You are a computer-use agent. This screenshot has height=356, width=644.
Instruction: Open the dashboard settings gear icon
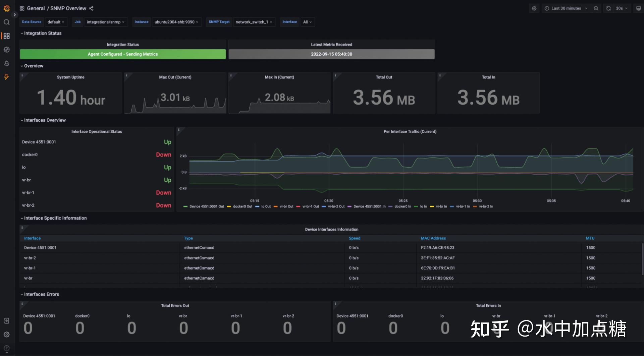(x=534, y=8)
